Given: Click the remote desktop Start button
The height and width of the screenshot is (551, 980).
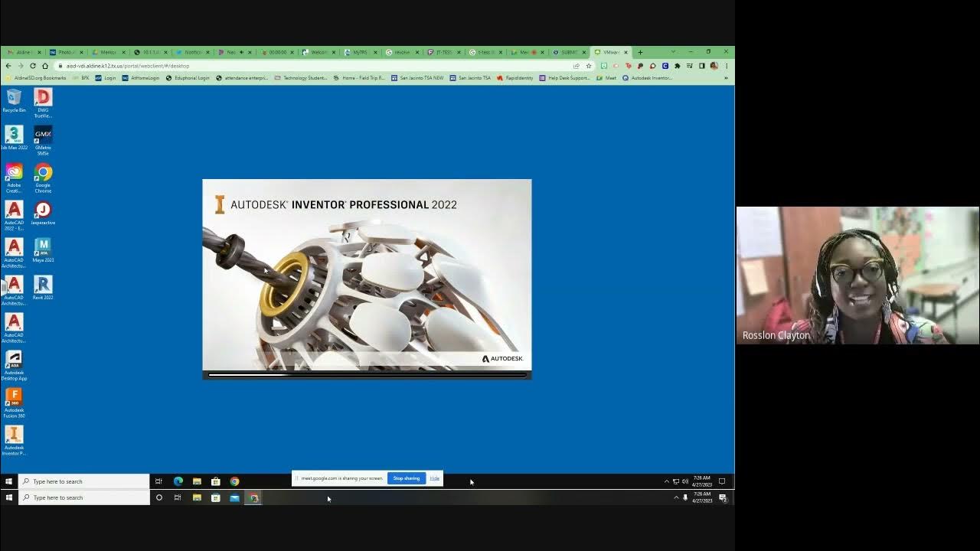Looking at the screenshot, I should 8,481.
